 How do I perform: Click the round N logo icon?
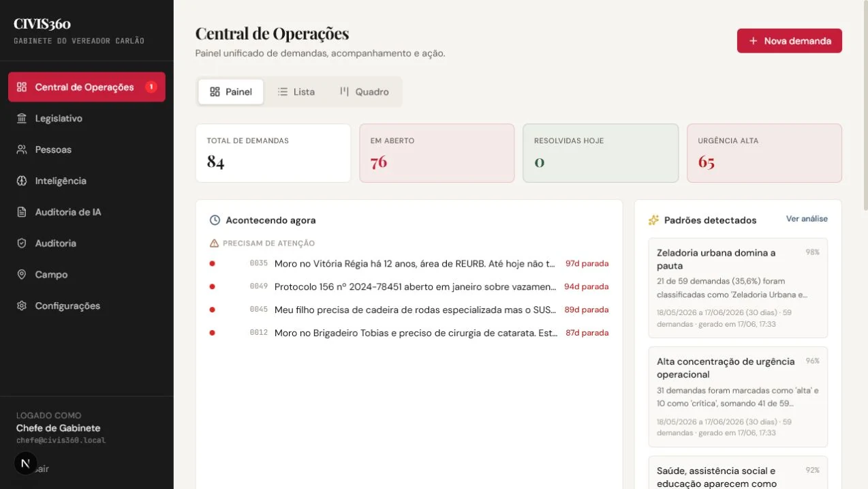pyautogui.click(x=25, y=464)
